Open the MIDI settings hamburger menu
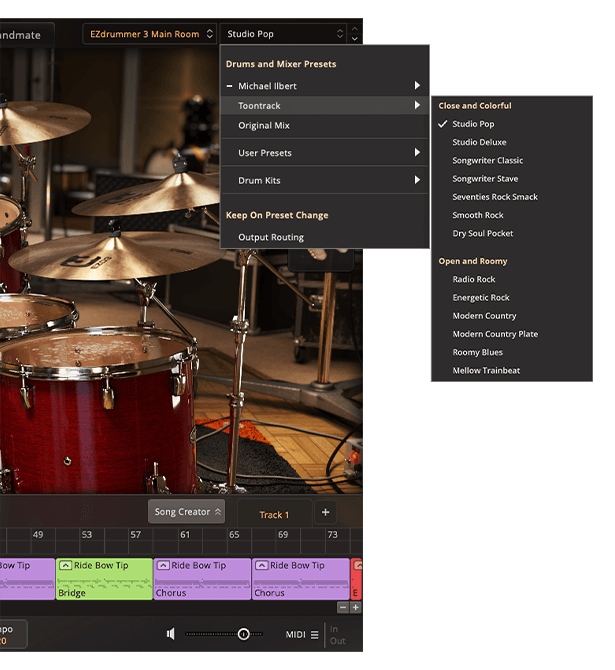This screenshot has height=670, width=615. [314, 634]
